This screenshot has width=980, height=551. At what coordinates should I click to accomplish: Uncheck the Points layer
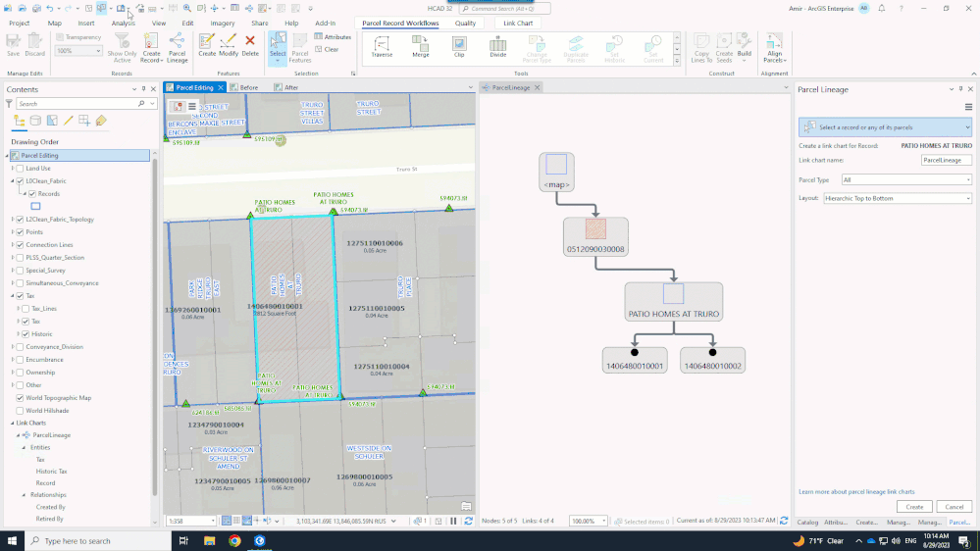coord(20,231)
